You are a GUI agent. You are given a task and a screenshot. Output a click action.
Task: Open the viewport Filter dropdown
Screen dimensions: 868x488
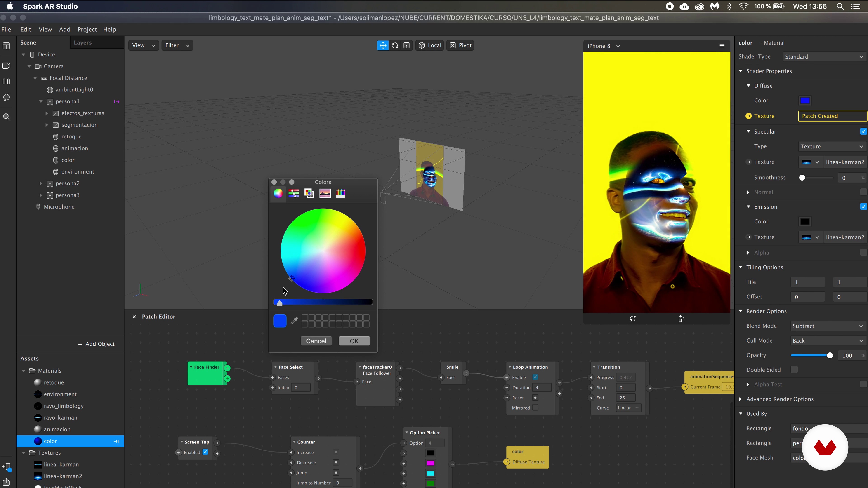click(177, 45)
